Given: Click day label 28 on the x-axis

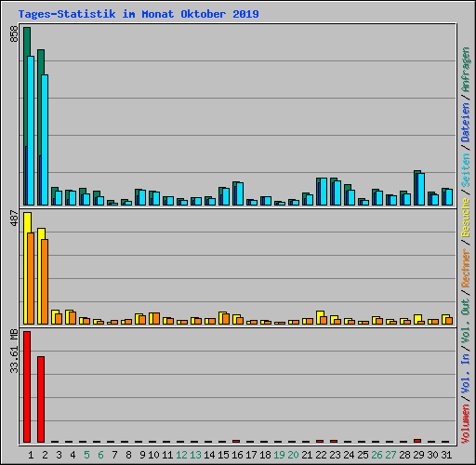Looking at the screenshot, I should [x=404, y=455].
